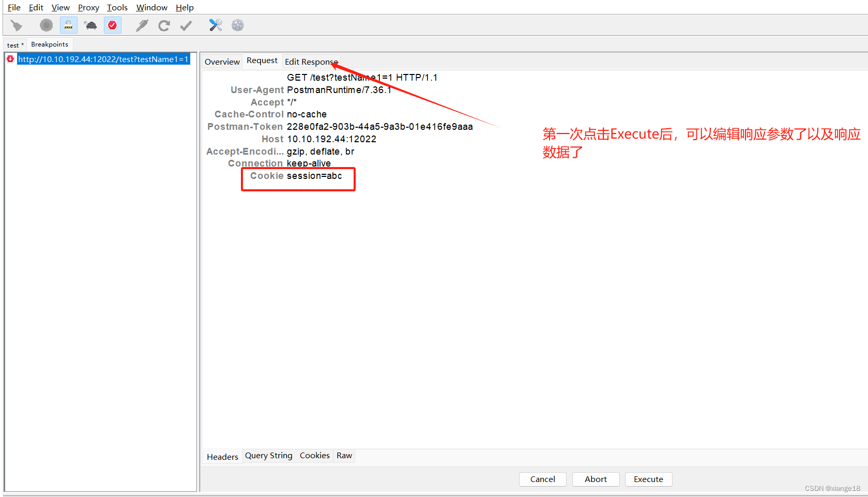Open the Tools menu

[x=117, y=7]
